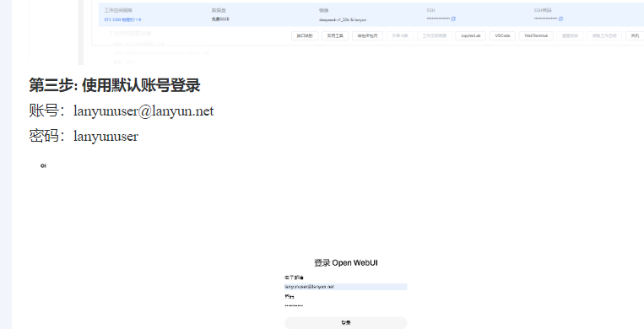Screen dimensions: 644x329
Task: Click the 镜像 column header
Action: tap(323, 10)
